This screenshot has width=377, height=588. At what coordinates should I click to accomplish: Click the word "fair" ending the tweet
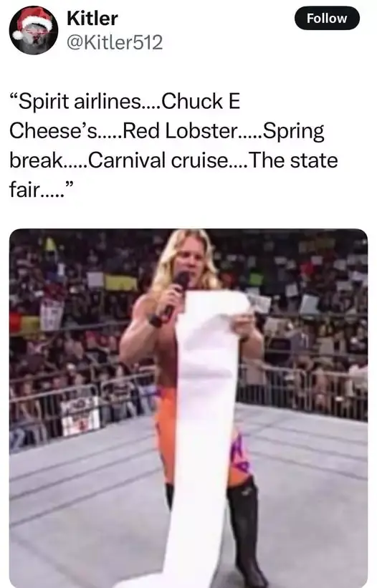(24, 189)
